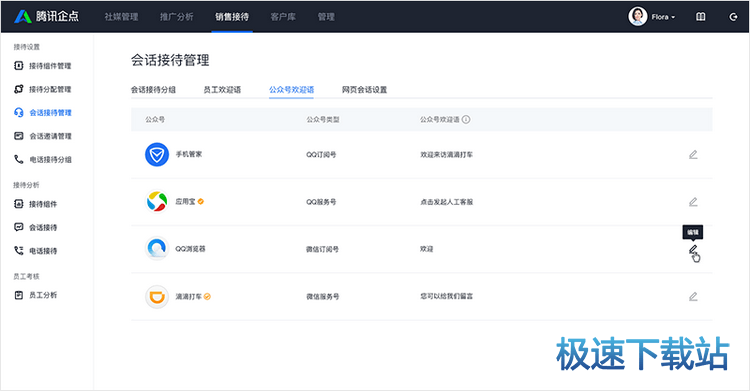Click the QQ浏览器 logo
Screen dimensions: 750x391
[x=157, y=249]
